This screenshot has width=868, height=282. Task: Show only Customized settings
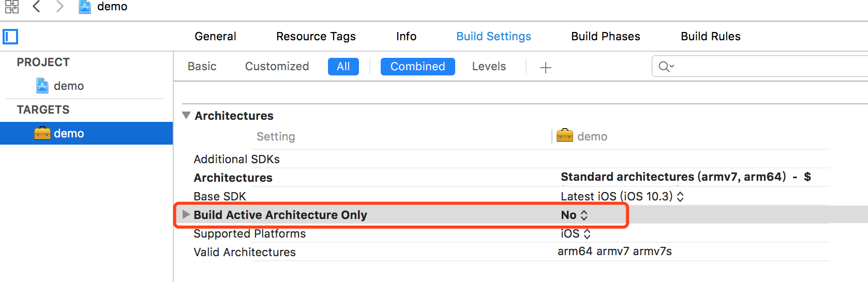(277, 66)
